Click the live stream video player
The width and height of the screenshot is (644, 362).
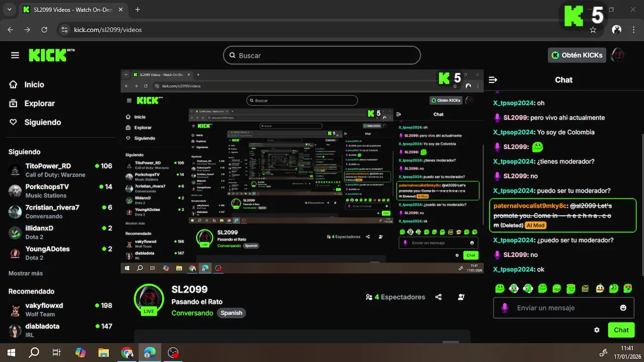click(302, 171)
